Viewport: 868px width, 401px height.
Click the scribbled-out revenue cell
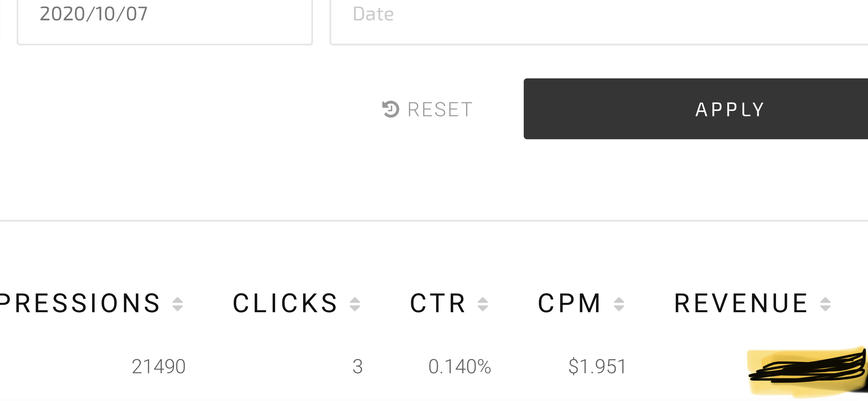click(807, 371)
